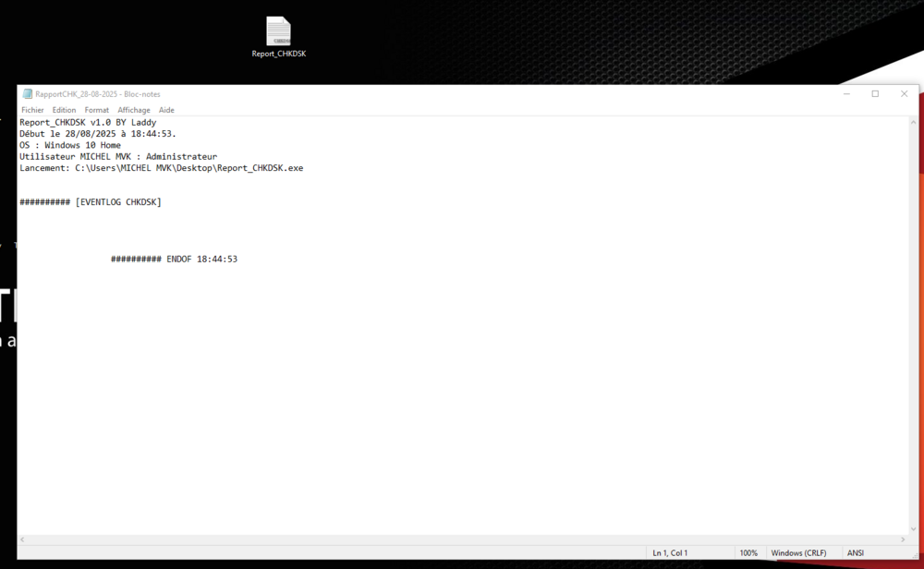924x569 pixels.
Task: Open the Edition menu
Action: (x=64, y=110)
